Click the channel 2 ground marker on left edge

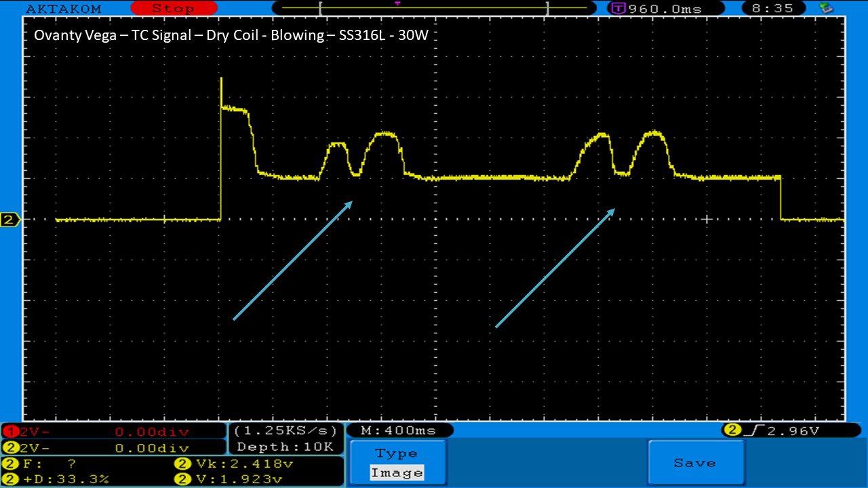[9, 220]
